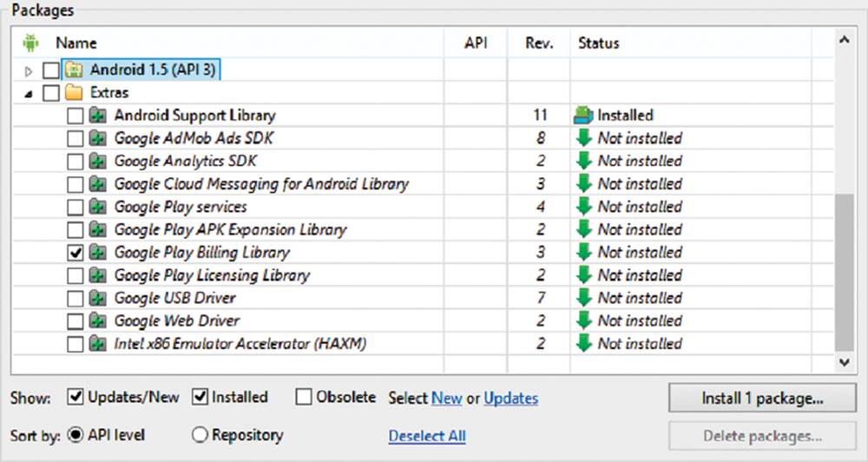Check the Android 1.5 (API 3) checkbox
The height and width of the screenshot is (462, 868).
click(51, 70)
